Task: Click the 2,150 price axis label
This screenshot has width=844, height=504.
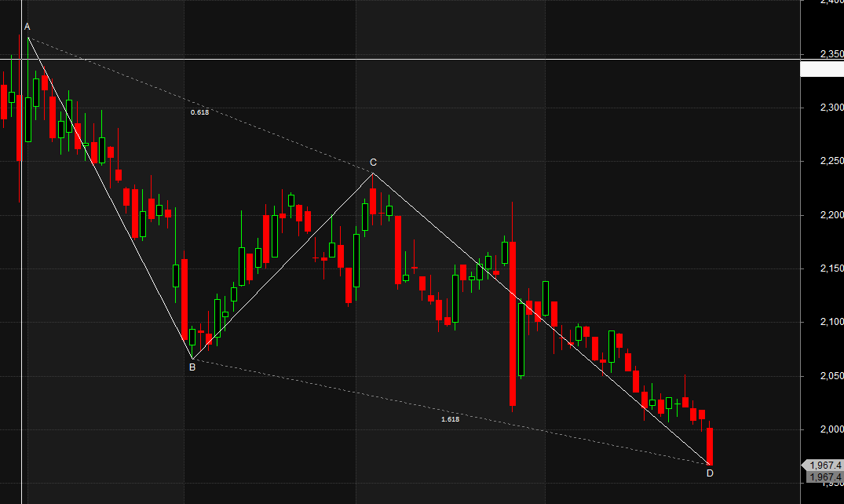Action: 831,268
